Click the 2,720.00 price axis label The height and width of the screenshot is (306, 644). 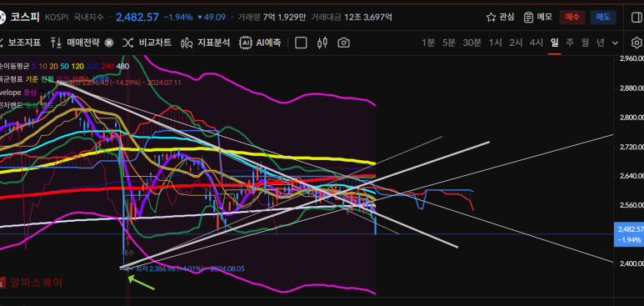pos(631,147)
